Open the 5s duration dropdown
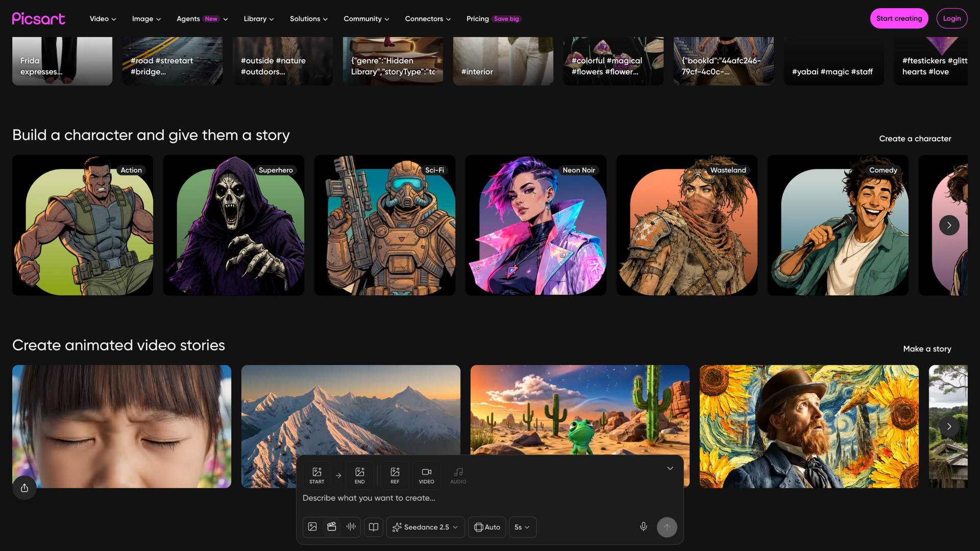 (x=523, y=527)
